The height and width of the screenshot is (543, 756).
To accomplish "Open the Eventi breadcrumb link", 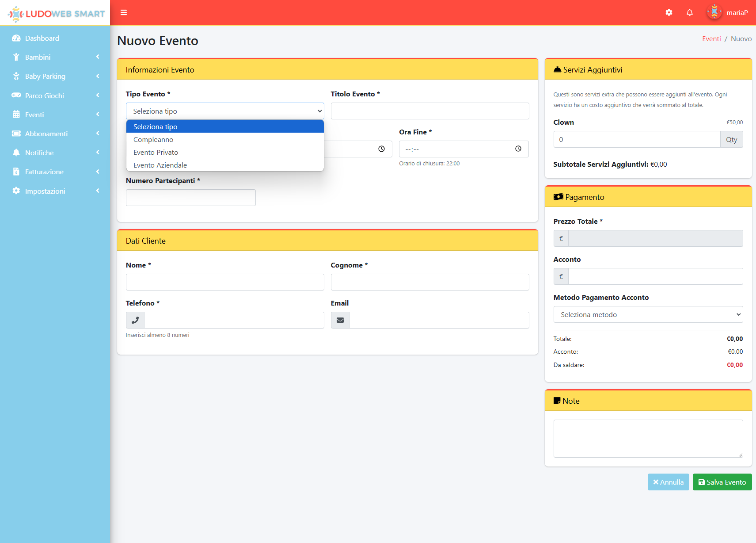I will (711, 38).
